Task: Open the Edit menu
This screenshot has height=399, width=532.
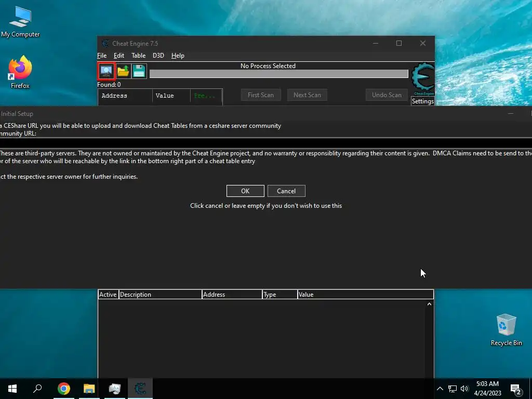Action: pos(119,56)
